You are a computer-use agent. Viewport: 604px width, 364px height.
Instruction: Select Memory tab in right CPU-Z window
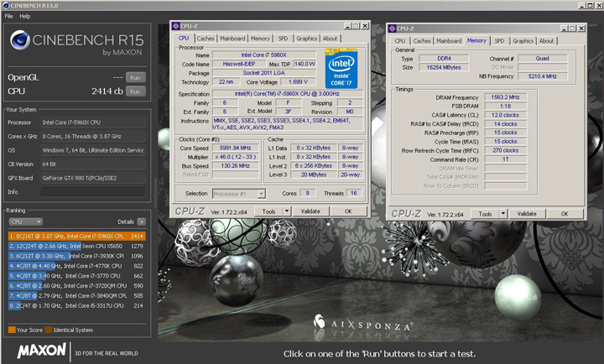(x=476, y=40)
